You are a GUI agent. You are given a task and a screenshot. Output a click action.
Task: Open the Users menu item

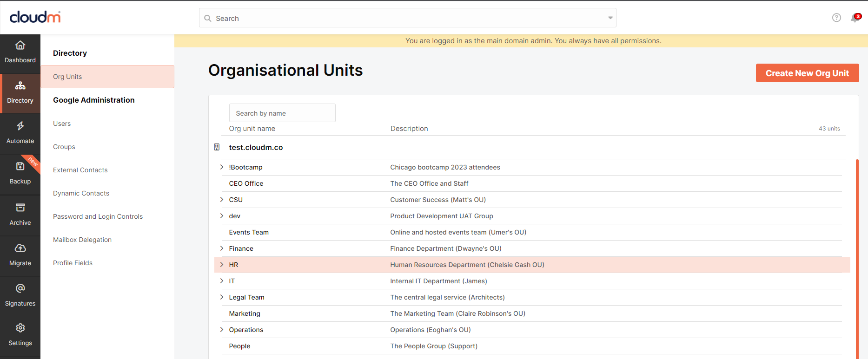[62, 124]
